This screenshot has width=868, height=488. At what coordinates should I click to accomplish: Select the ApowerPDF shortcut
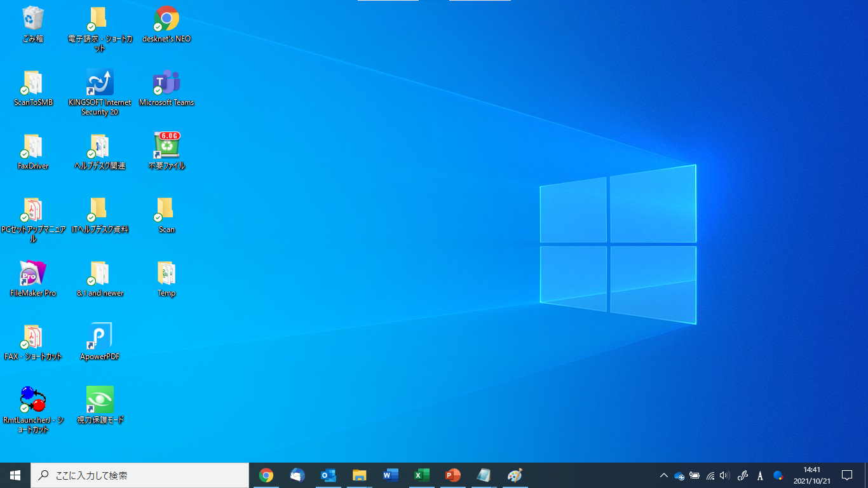[x=100, y=337]
